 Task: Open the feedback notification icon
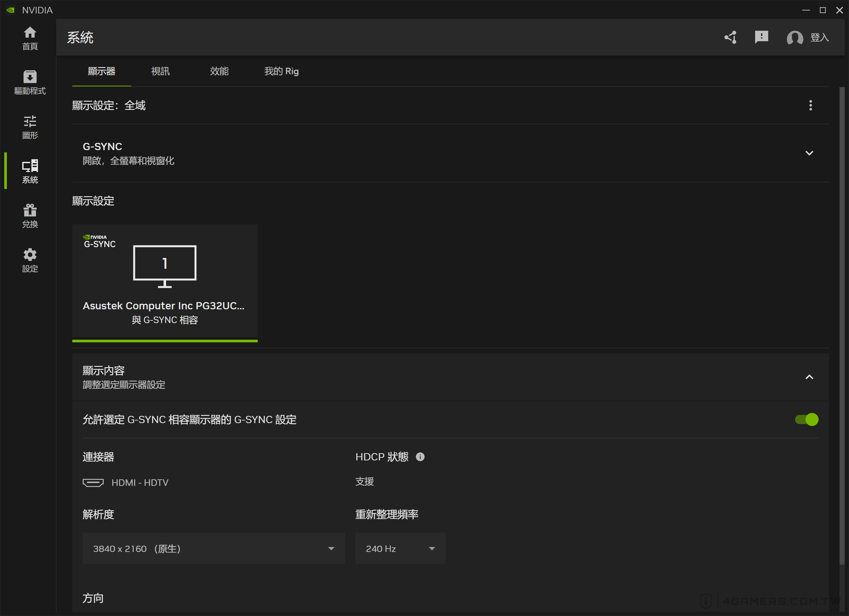[x=761, y=37]
